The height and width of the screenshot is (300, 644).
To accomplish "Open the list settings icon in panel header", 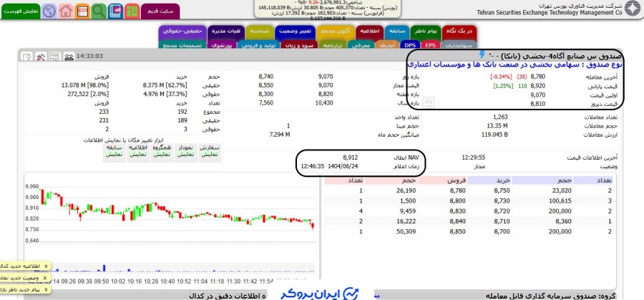I will coord(54,57).
